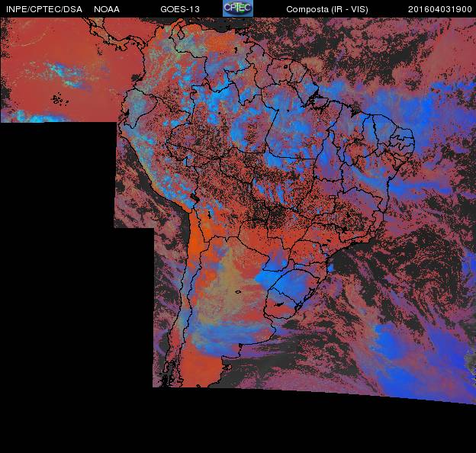Click the northeast Brazil coastal bulge

403,141
